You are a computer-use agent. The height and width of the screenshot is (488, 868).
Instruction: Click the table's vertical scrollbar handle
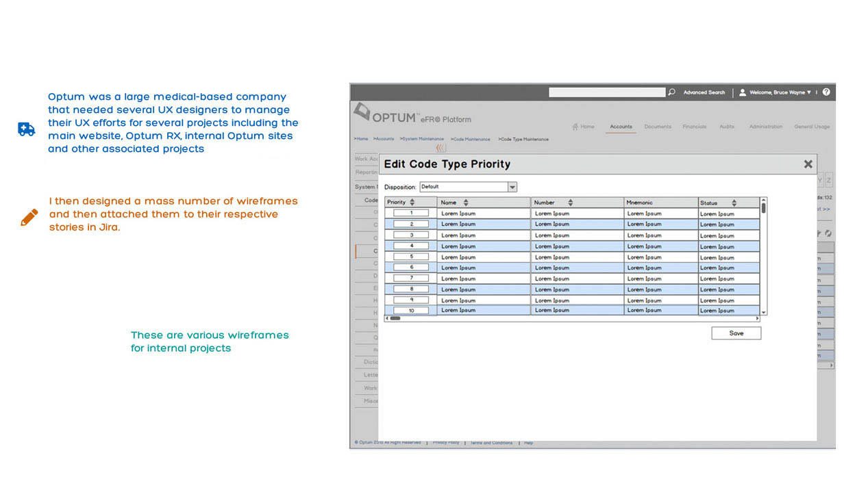click(x=763, y=207)
